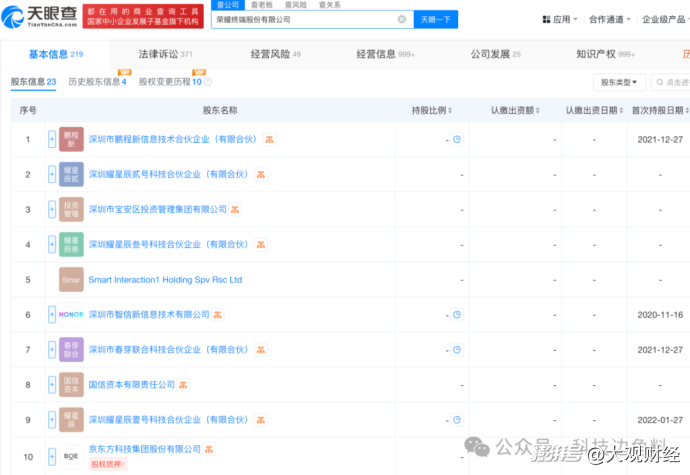View holding history clock icon row 9
Screen dimensions: 690x475
click(457, 420)
